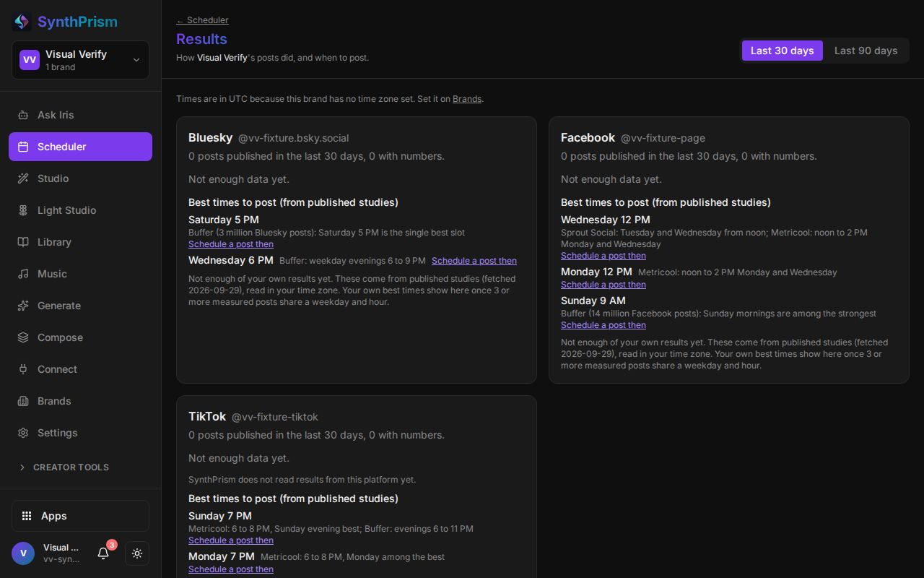The image size is (924, 578).
Task: Open the Light Studio sidebar item
Action: click(80, 210)
